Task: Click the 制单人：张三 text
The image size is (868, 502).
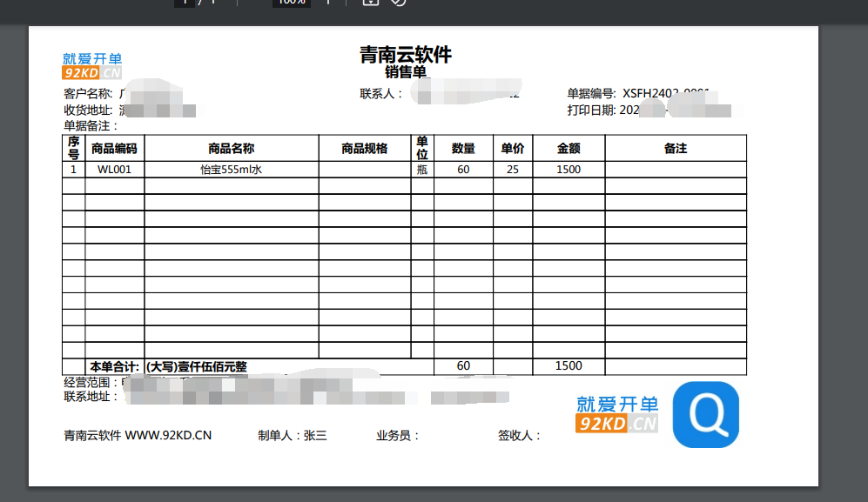Action: (293, 436)
